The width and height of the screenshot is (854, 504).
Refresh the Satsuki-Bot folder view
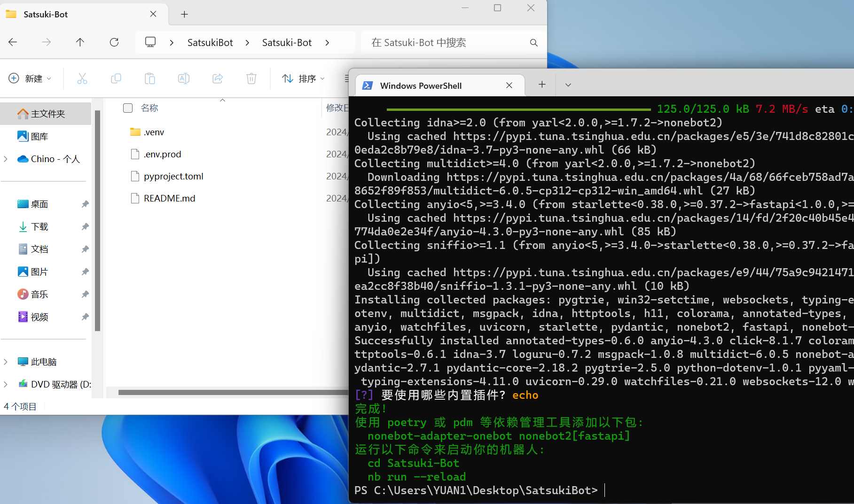(114, 42)
